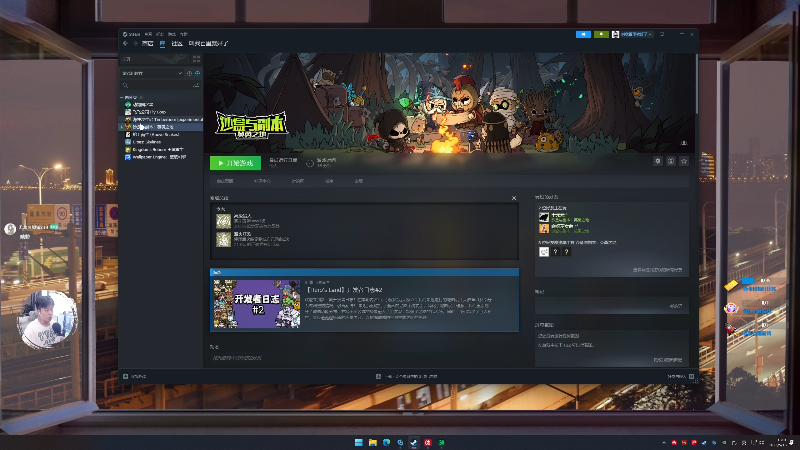The height and width of the screenshot is (450, 800).
Task: Open the Windows Start menu
Action: pos(359,442)
